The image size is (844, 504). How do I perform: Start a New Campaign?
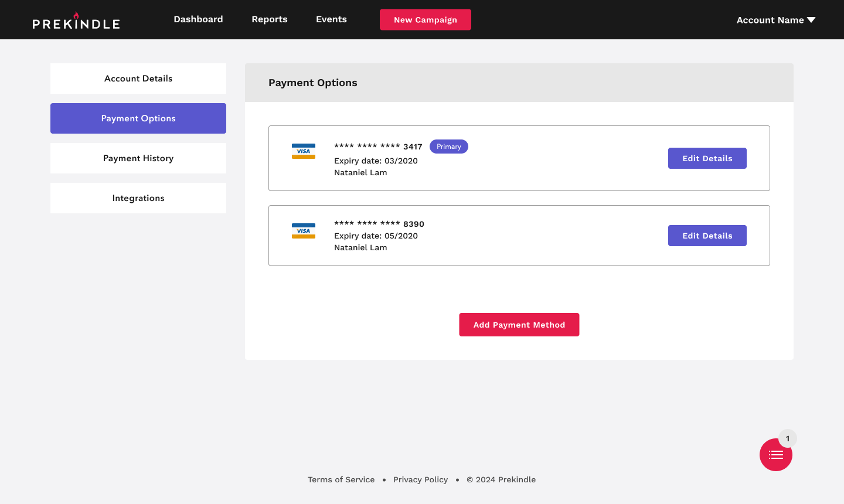[x=425, y=20]
